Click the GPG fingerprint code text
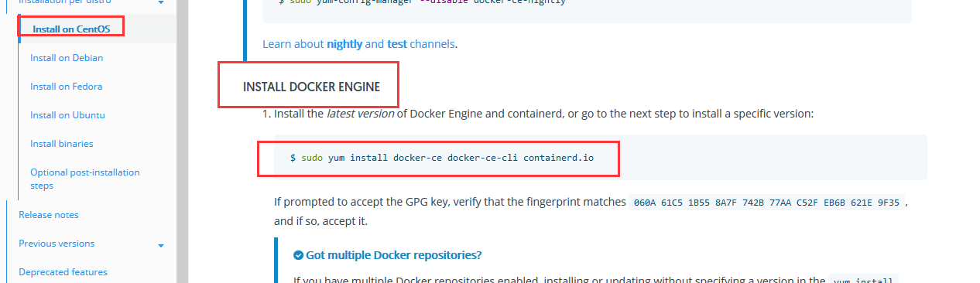Screen dimensions: 980x283 click(x=767, y=203)
